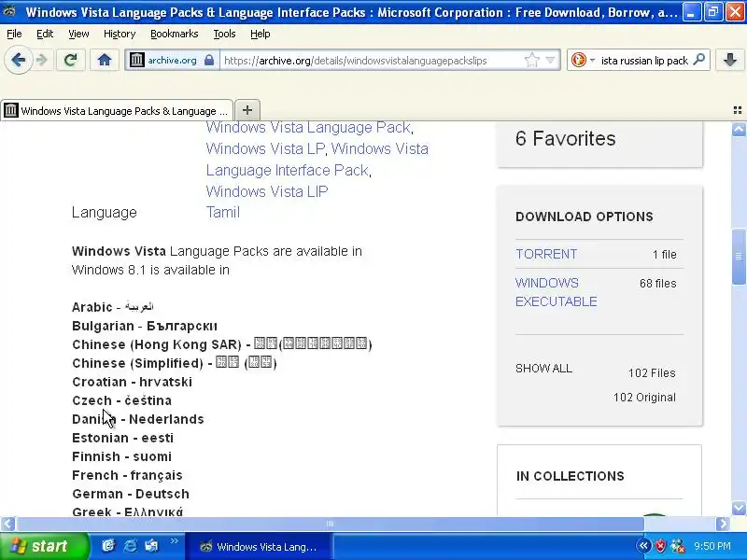
Task: Click the 102 Original text
Action: [x=644, y=398]
